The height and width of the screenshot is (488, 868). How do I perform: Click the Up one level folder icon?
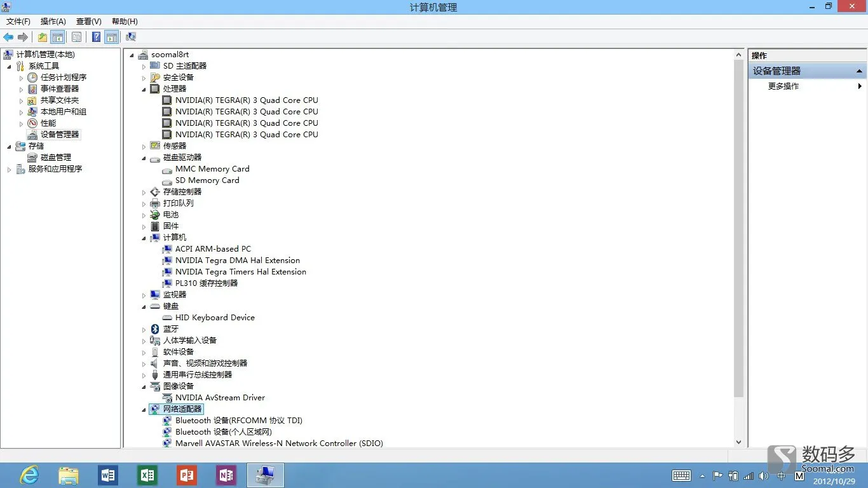pyautogui.click(x=42, y=37)
